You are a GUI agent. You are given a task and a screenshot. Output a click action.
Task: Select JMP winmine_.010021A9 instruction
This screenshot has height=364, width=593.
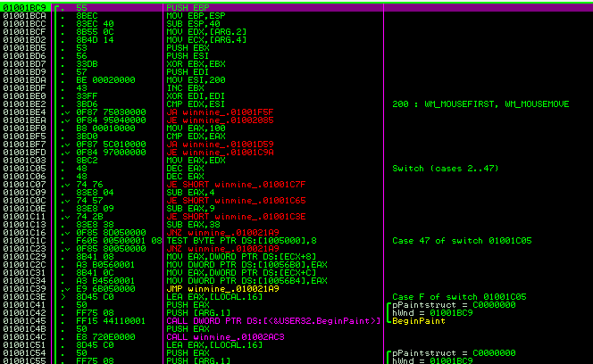pos(222,289)
